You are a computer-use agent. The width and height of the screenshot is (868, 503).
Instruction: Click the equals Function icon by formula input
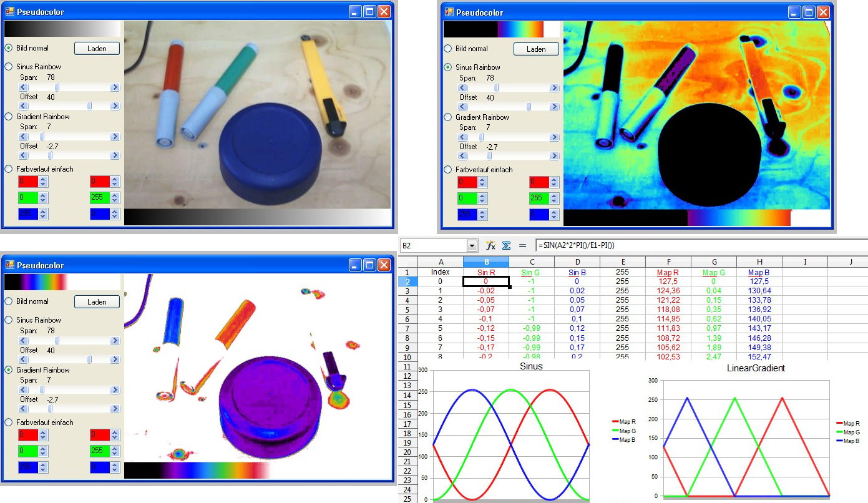pos(522,246)
